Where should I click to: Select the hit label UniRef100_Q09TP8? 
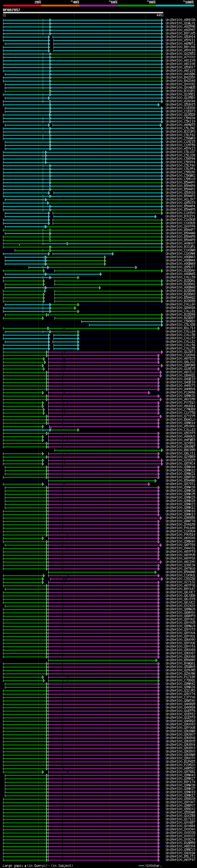point(180,226)
